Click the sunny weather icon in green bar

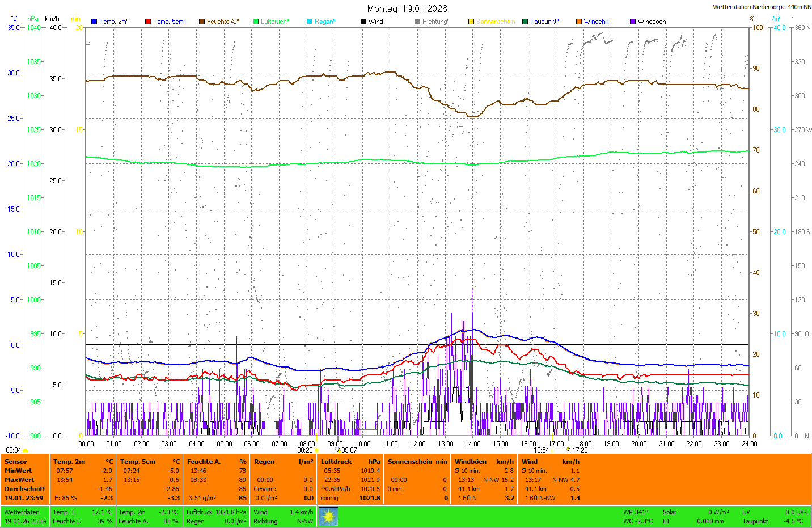pos(328,516)
